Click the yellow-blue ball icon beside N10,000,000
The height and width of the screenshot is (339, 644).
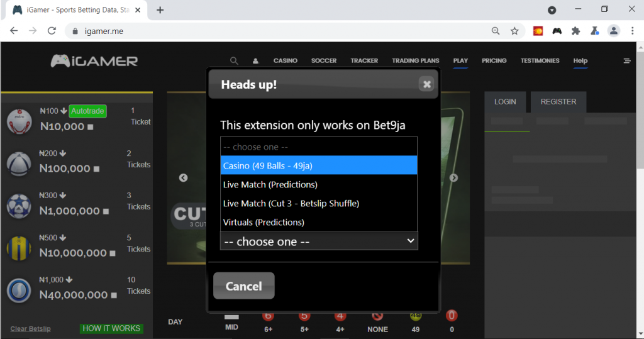point(19,248)
